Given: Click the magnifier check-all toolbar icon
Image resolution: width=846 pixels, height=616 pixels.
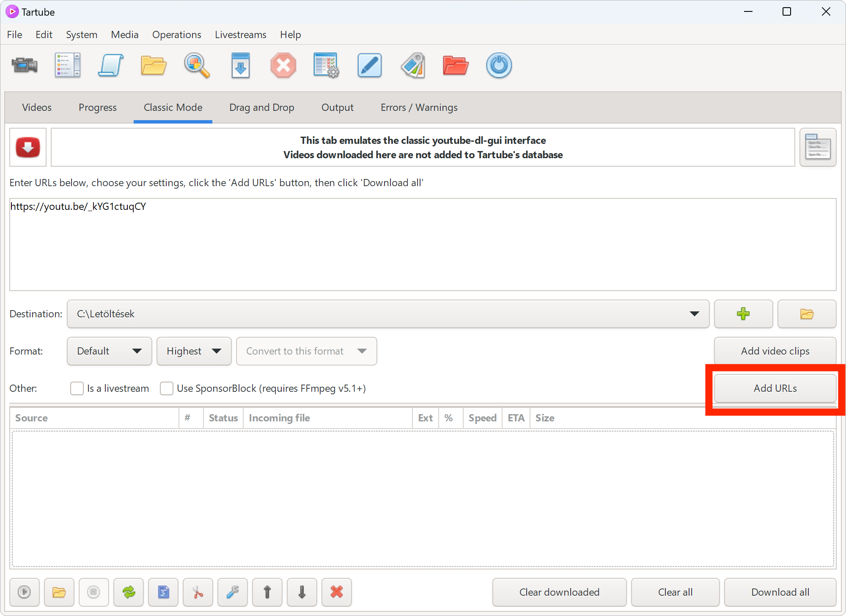Looking at the screenshot, I should coord(197,66).
